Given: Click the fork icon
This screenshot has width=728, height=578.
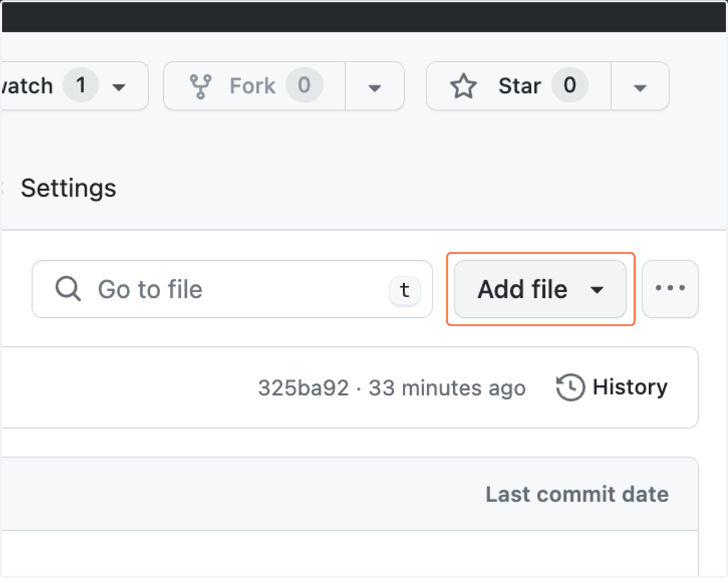Looking at the screenshot, I should click(x=200, y=86).
